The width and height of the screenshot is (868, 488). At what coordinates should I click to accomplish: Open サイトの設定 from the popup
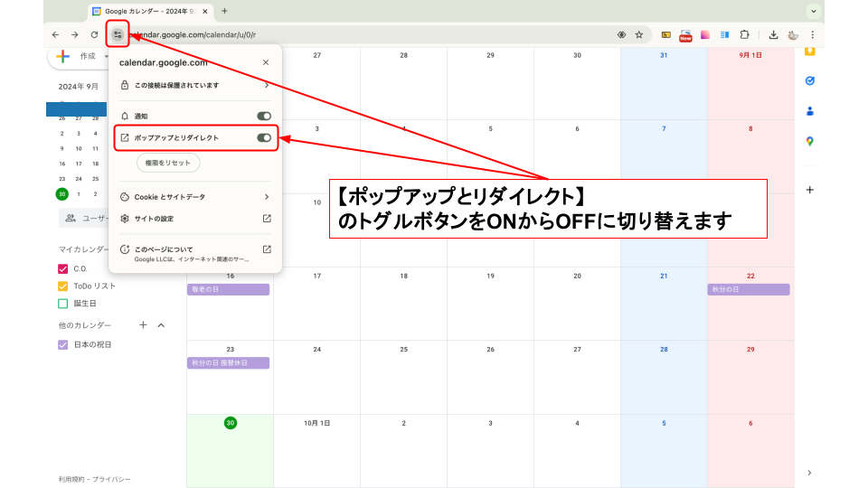point(194,219)
